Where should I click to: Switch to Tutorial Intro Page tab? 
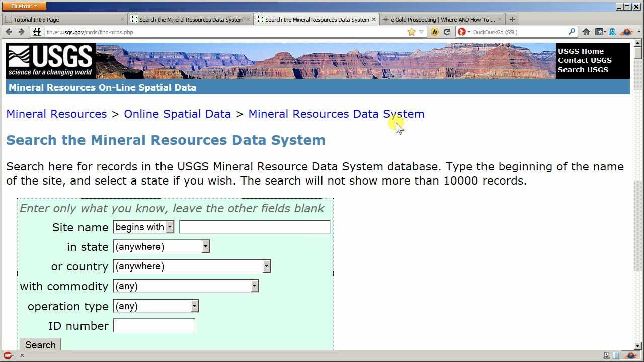tap(63, 19)
